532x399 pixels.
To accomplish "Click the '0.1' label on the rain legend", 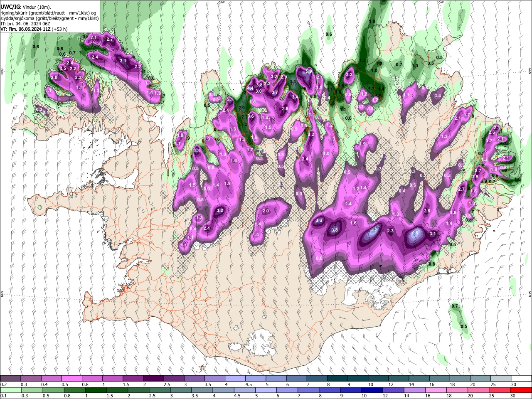I will (x=3, y=396).
